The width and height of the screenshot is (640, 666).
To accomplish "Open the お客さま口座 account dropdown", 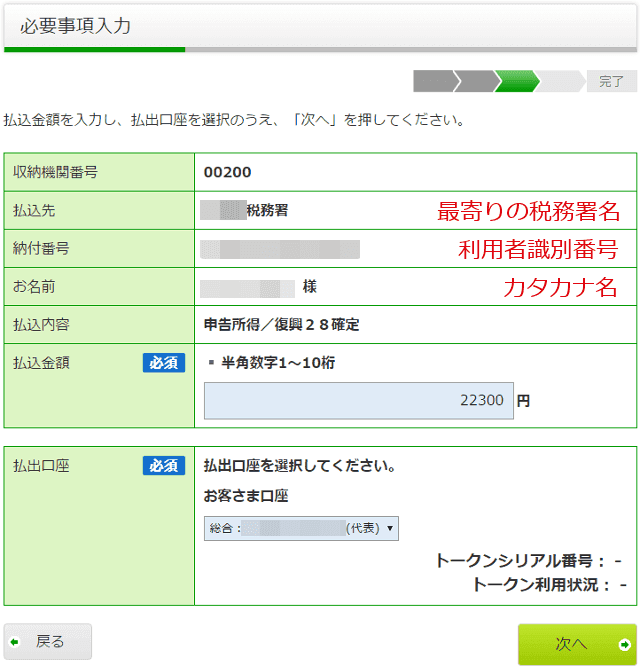I will 301,528.
